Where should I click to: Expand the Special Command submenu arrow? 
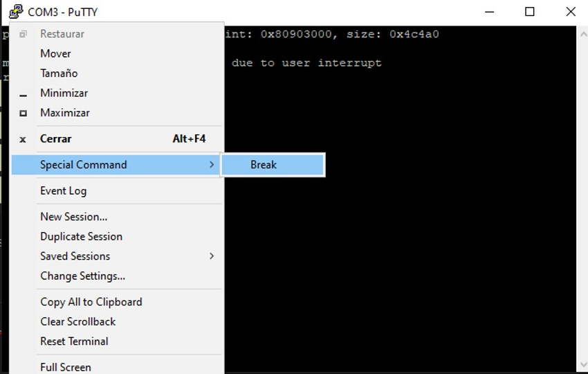point(212,165)
